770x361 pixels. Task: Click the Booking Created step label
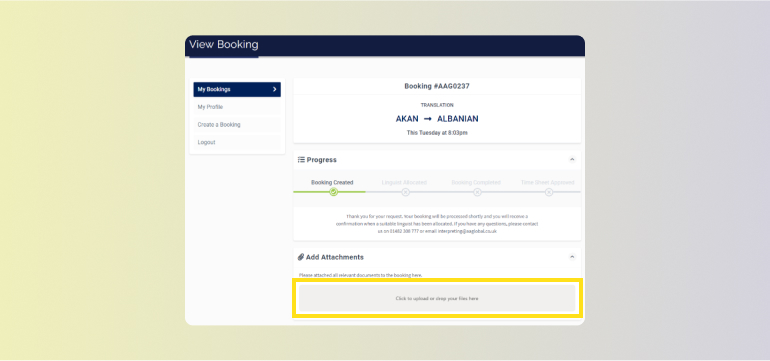tap(332, 182)
